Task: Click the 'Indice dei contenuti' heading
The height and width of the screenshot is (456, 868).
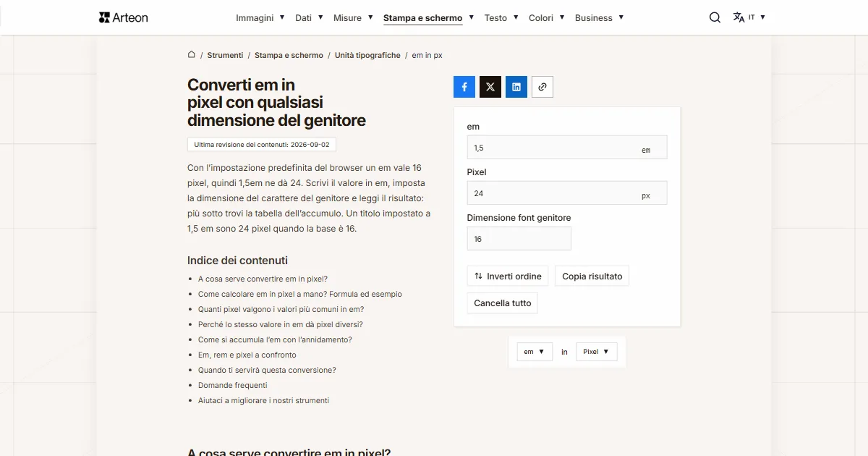Action: pos(237,261)
